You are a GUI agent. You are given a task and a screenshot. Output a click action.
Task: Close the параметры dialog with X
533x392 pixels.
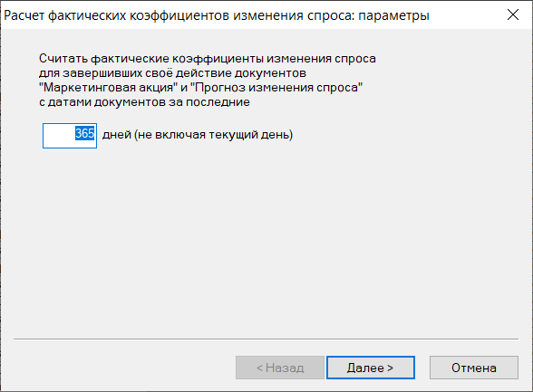click(513, 14)
